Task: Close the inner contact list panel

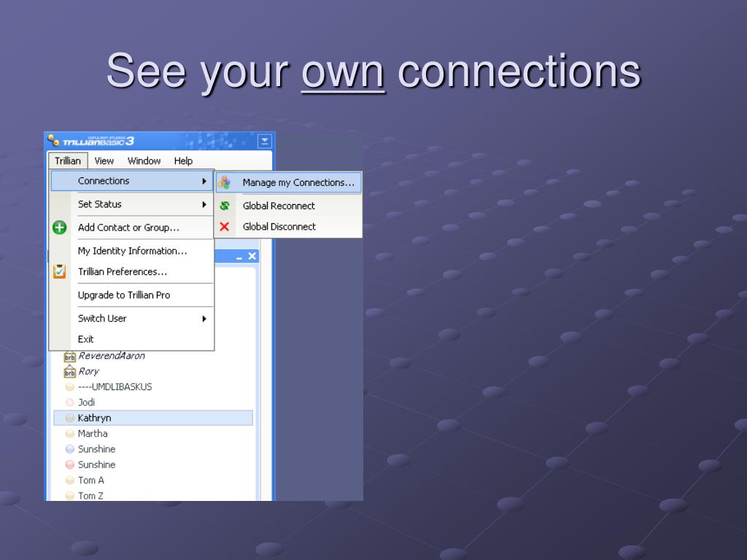Action: (x=252, y=256)
